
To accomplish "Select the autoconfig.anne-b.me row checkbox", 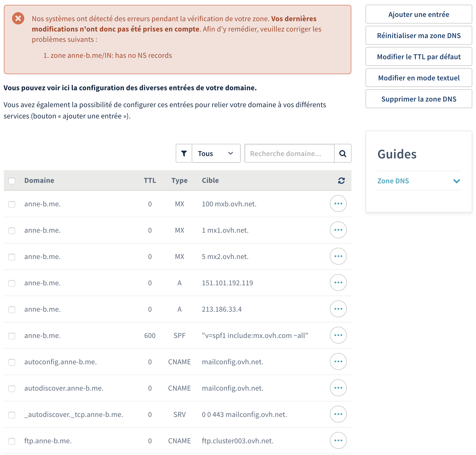I will (x=12, y=362).
